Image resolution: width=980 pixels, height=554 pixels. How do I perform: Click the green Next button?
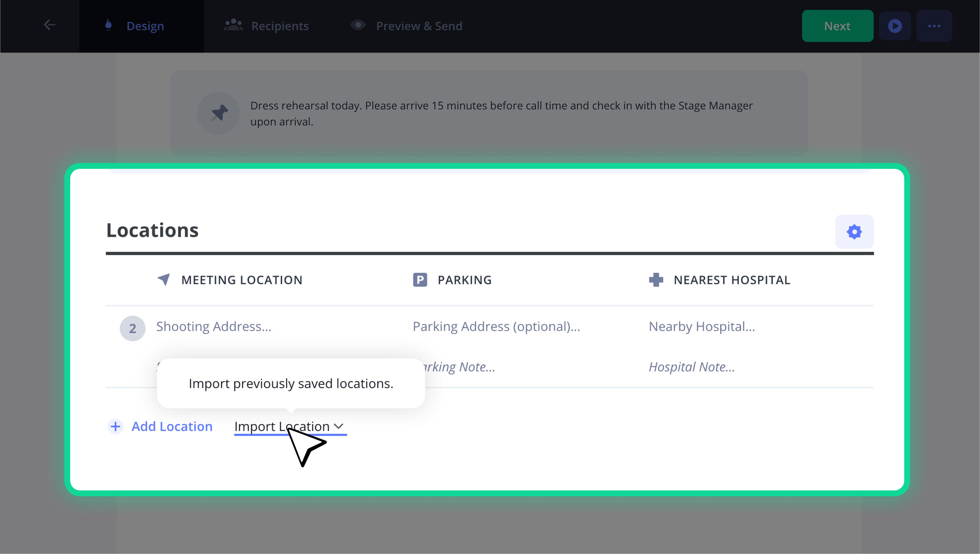(837, 26)
